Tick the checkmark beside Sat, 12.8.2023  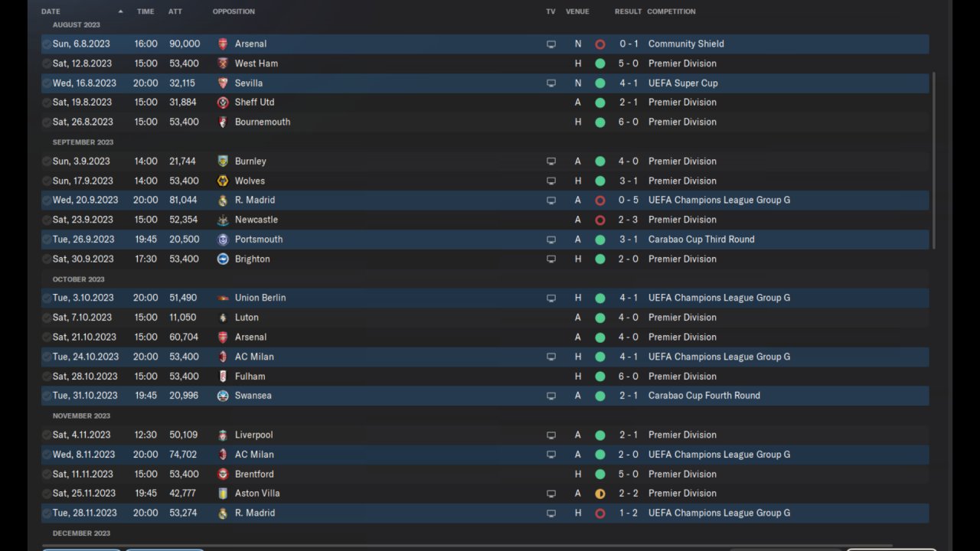(47, 64)
